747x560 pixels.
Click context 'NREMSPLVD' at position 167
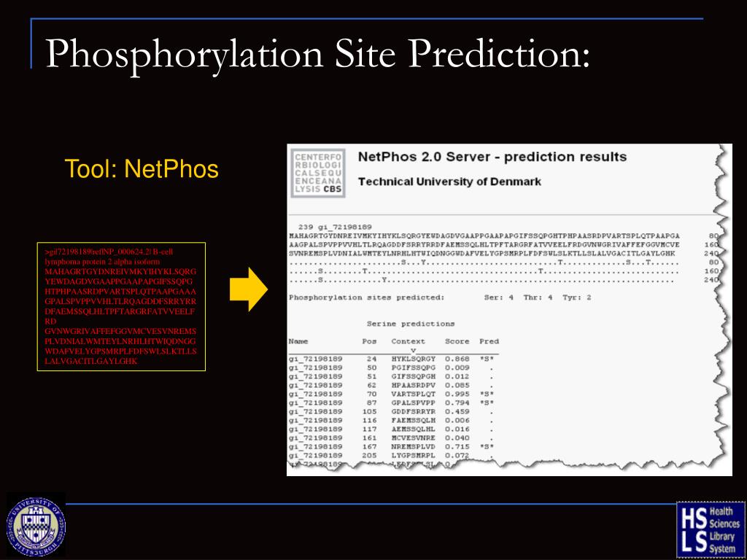(413, 447)
